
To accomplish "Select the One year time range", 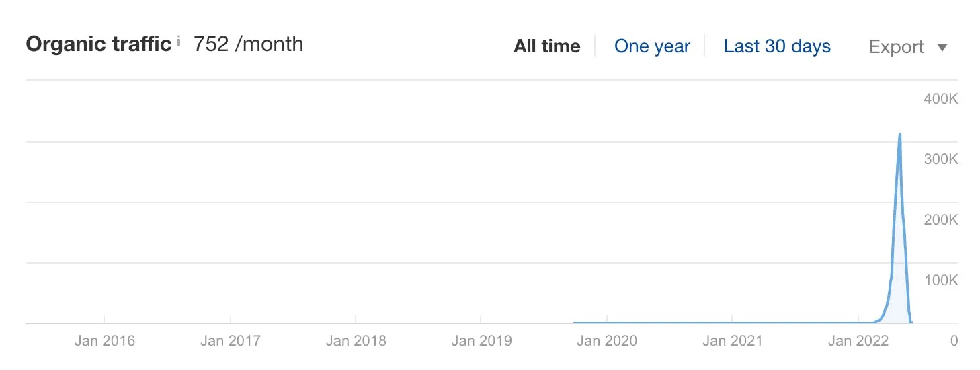I will point(652,46).
